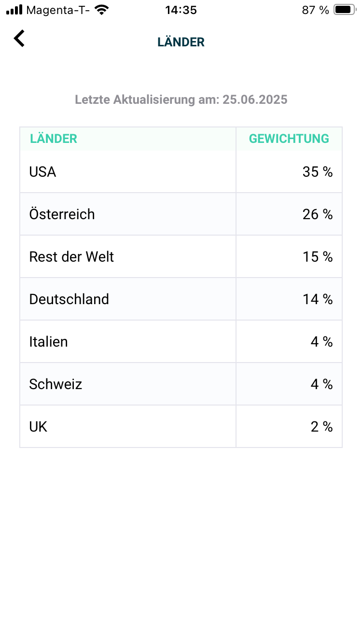
Task: Select the Rest der Welt row
Action: click(181, 256)
